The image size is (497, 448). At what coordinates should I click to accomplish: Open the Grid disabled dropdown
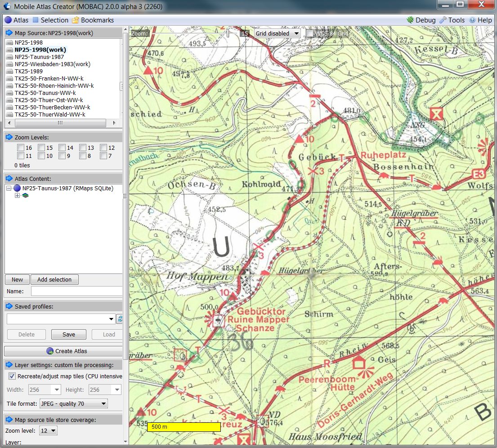[x=277, y=33]
